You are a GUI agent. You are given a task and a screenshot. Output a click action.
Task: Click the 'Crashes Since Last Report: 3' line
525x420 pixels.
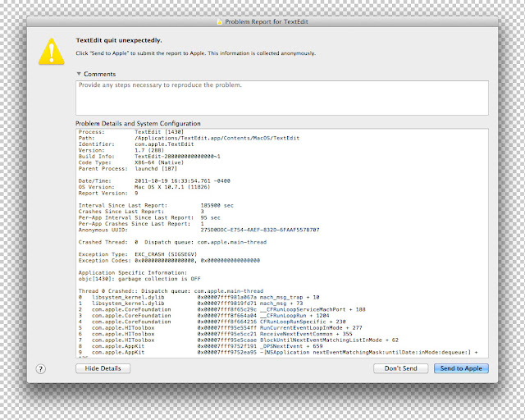(141, 212)
